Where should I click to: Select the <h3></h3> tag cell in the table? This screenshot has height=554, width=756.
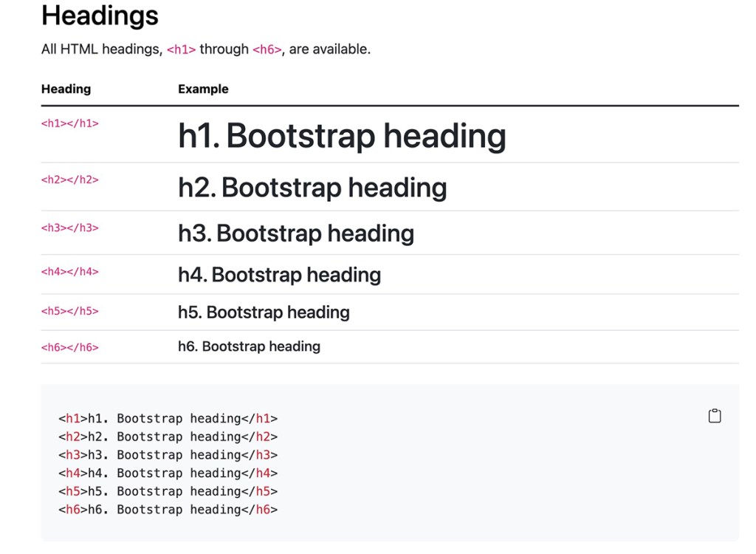(x=69, y=228)
